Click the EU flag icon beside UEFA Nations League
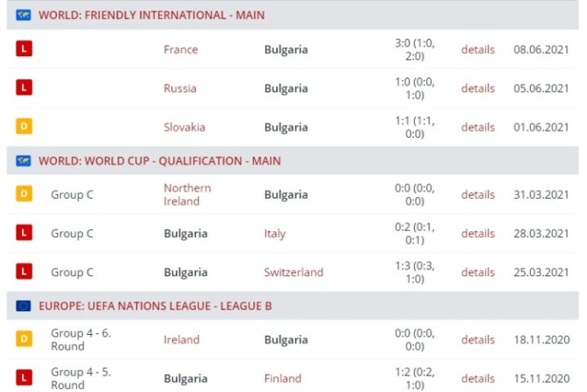Image resolution: width=587 pixels, height=392 pixels. [24, 306]
